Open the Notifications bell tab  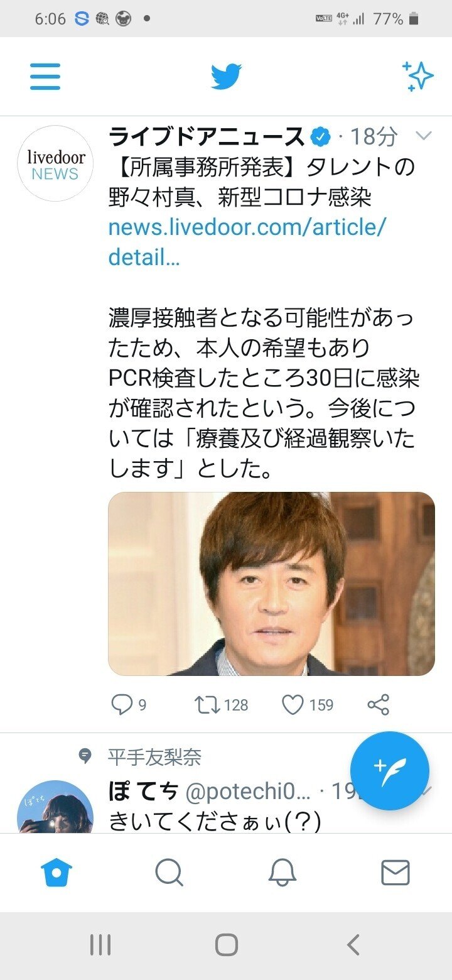coord(282,873)
